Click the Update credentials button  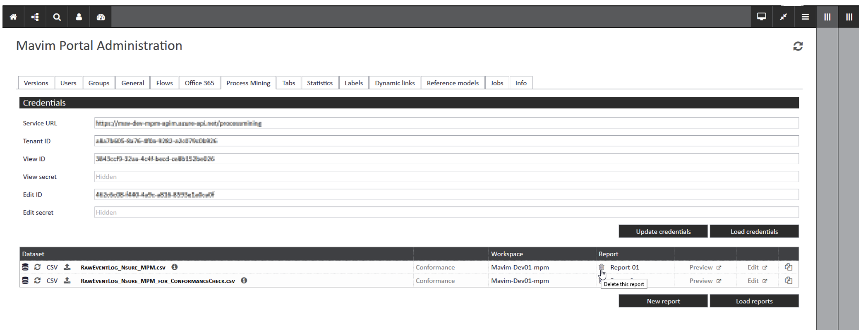click(x=663, y=231)
